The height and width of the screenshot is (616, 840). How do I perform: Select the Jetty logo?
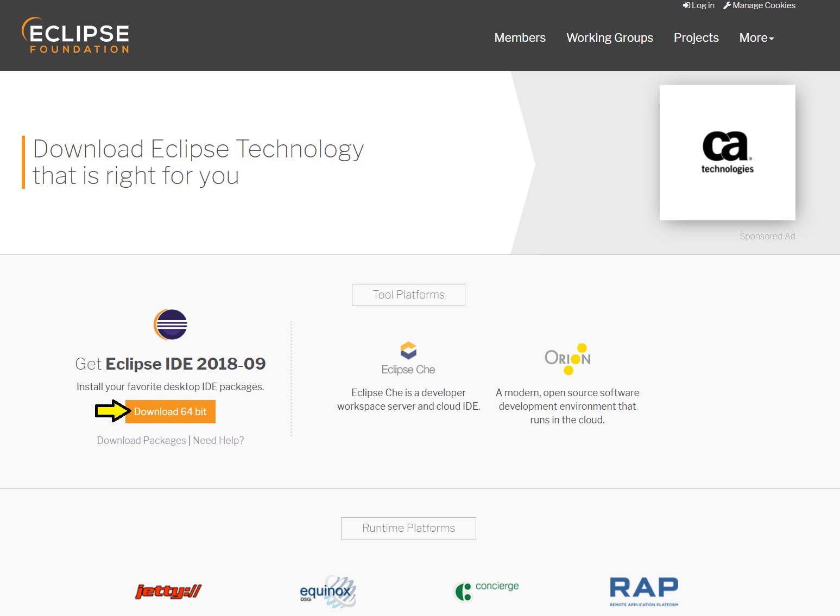click(168, 591)
